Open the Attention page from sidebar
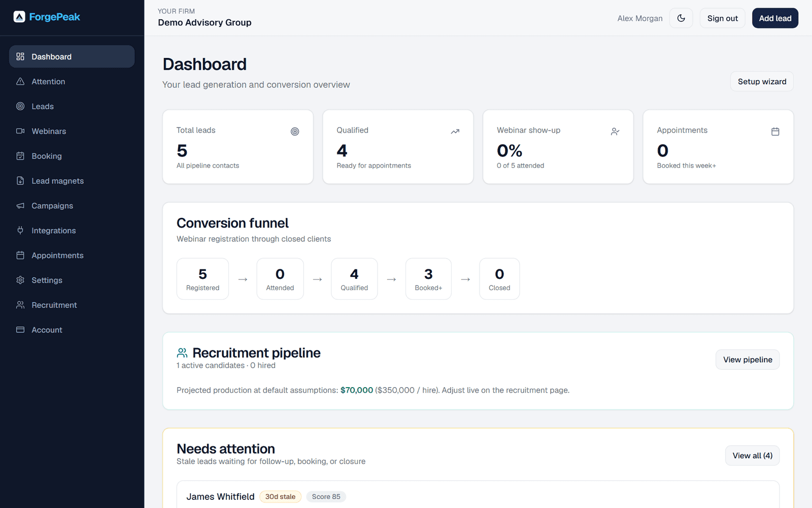Viewport: 812px width, 508px height. pyautogui.click(x=72, y=81)
